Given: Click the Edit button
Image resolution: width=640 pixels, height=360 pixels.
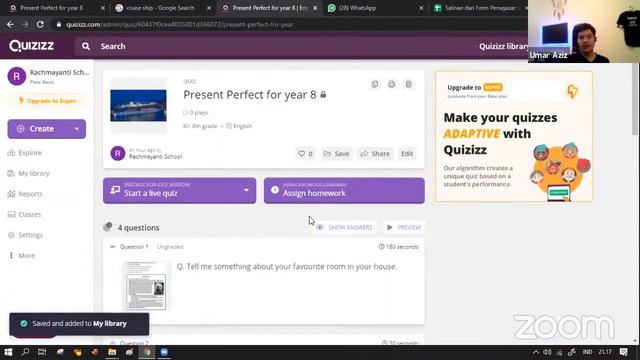Looking at the screenshot, I should (407, 153).
